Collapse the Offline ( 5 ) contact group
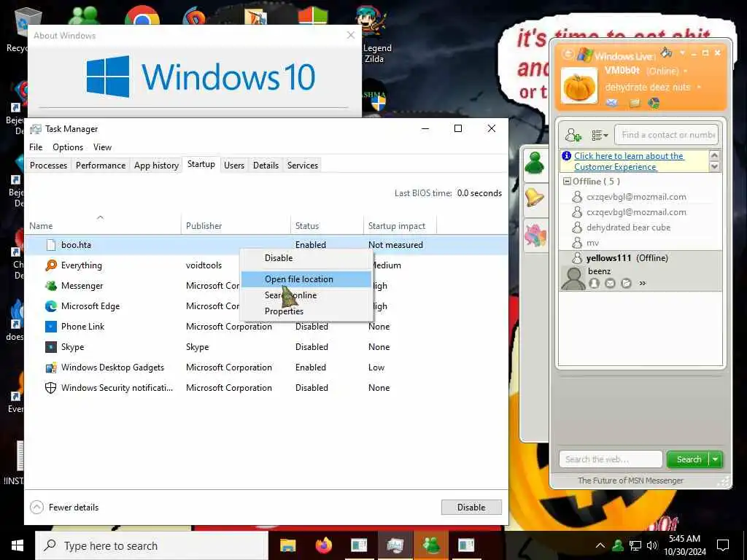Viewport: 747px width, 560px height. pyautogui.click(x=567, y=182)
